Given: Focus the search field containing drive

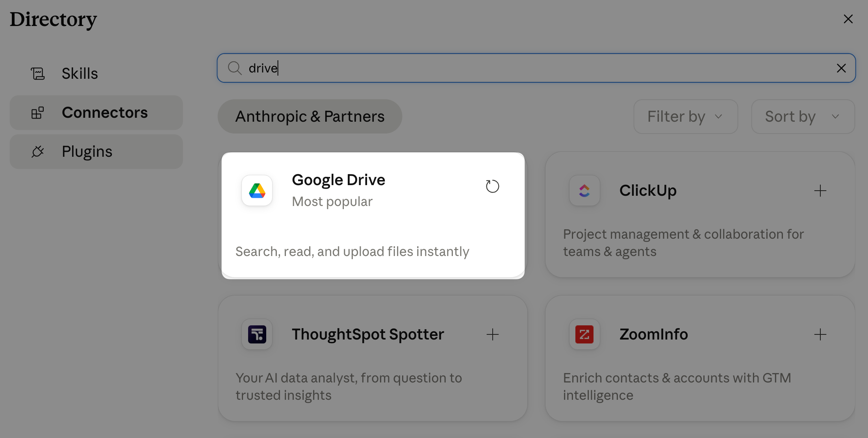Looking at the screenshot, I should [x=536, y=68].
